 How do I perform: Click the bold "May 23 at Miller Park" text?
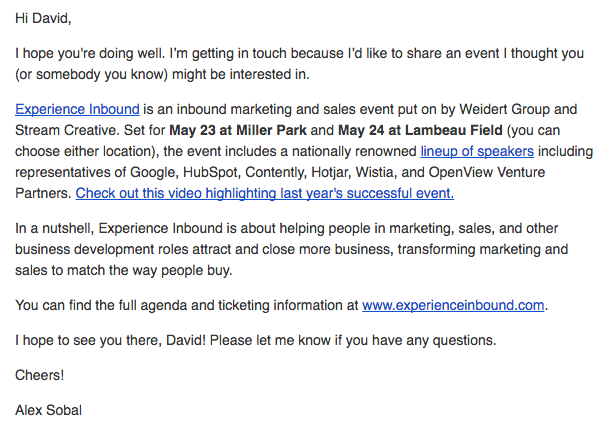[238, 130]
